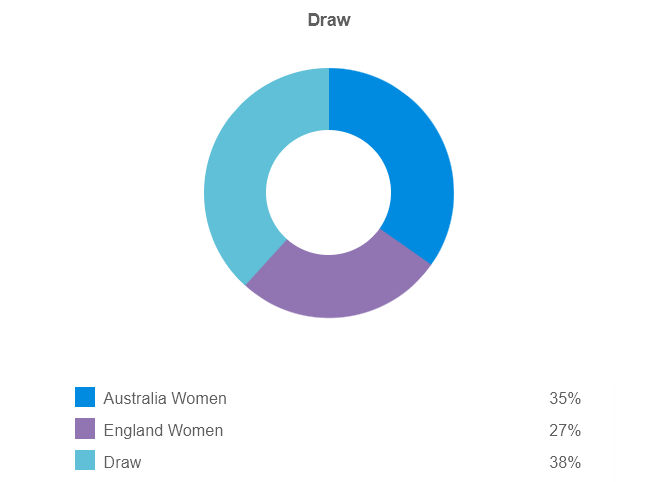Image resolution: width=648 pixels, height=482 pixels.
Task: Click the white center hole of the donut chart
Action: point(329,193)
